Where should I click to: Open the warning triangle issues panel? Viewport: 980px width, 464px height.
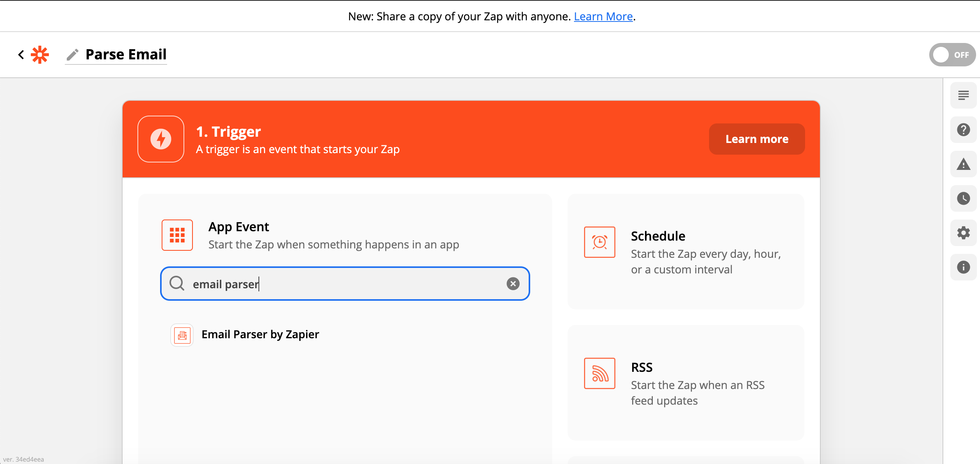[963, 164]
